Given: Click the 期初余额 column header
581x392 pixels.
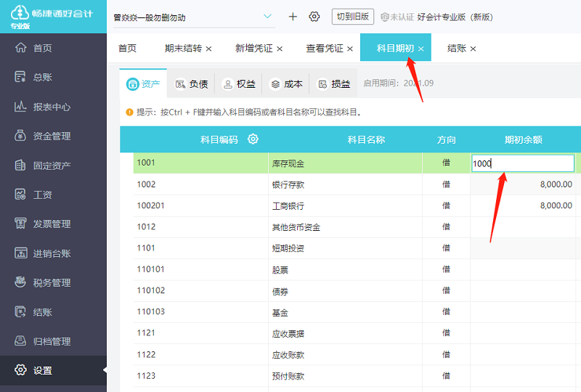Looking at the screenshot, I should coord(523,139).
